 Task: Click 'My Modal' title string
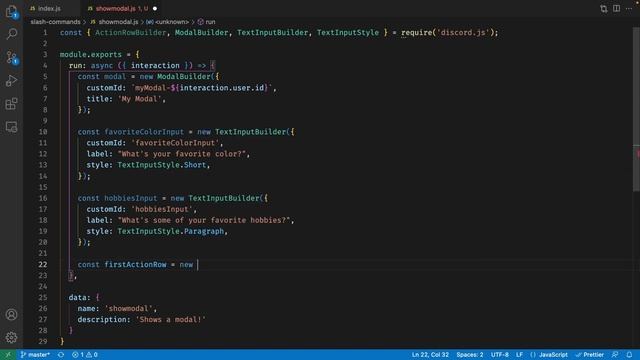pos(140,99)
